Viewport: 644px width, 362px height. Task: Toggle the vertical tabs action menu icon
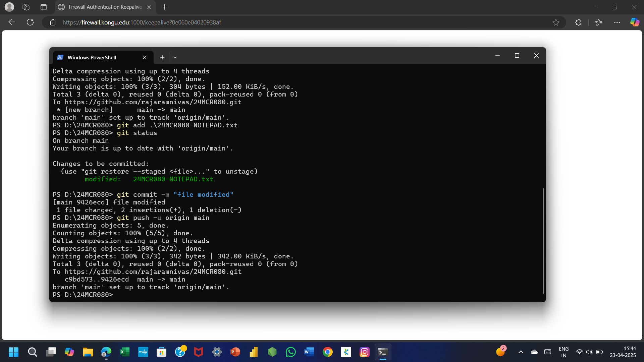[x=43, y=7]
